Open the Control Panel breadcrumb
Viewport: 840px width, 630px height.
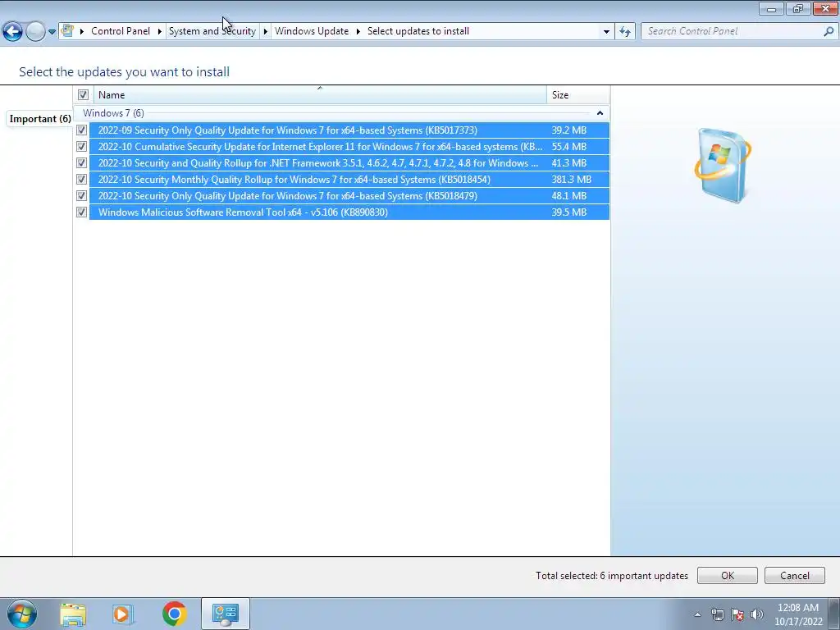coord(121,31)
